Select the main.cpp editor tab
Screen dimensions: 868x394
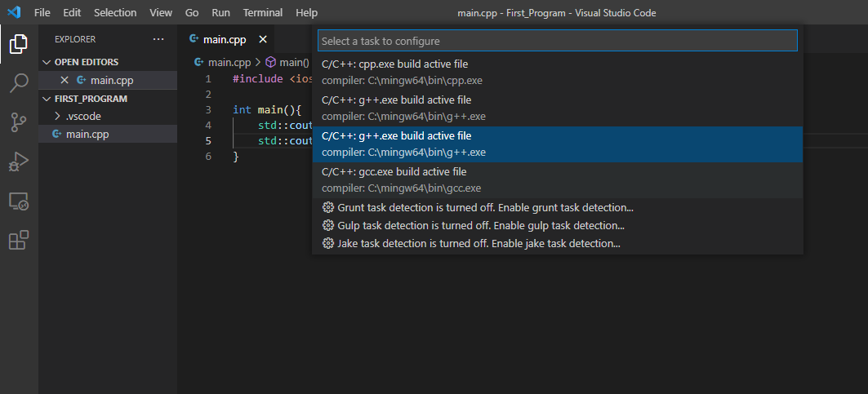228,39
